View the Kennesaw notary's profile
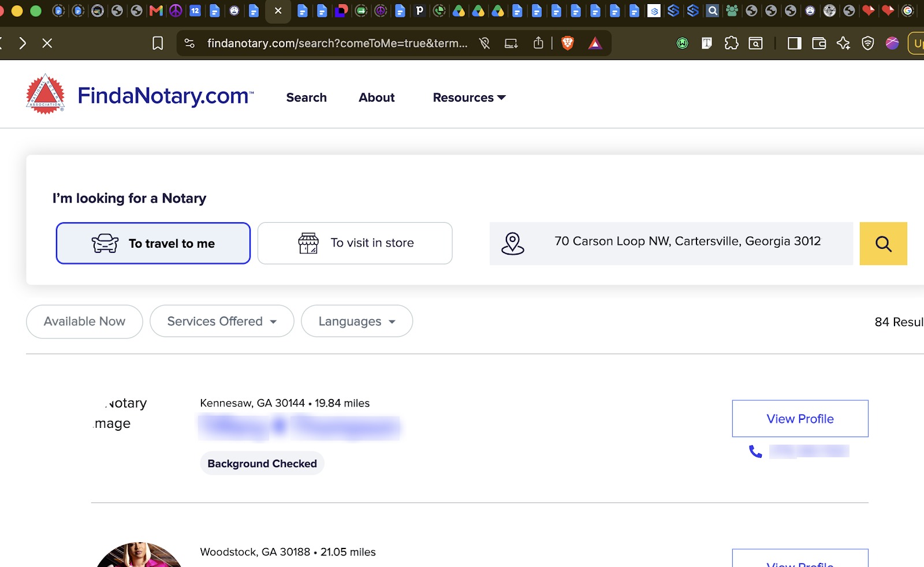The width and height of the screenshot is (924, 567). (x=800, y=419)
